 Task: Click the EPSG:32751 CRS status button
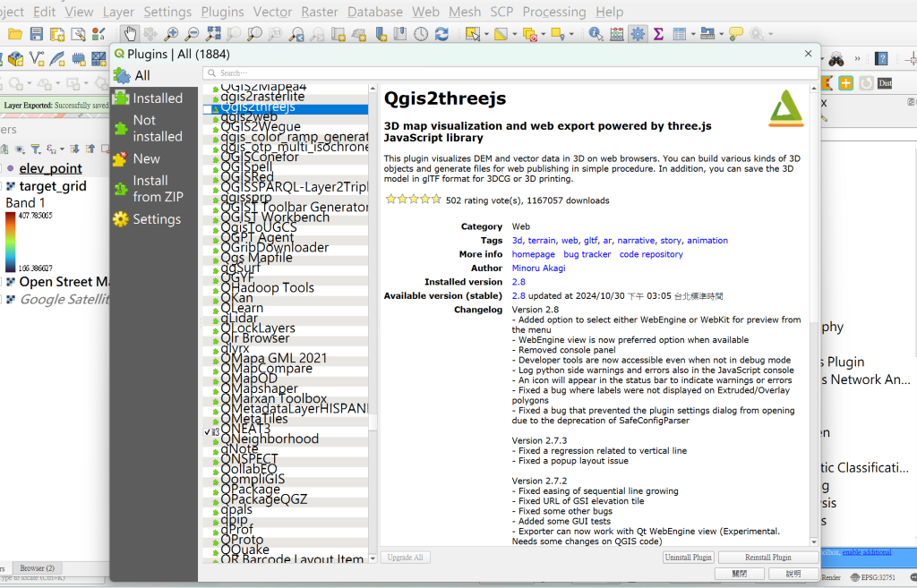872,577
